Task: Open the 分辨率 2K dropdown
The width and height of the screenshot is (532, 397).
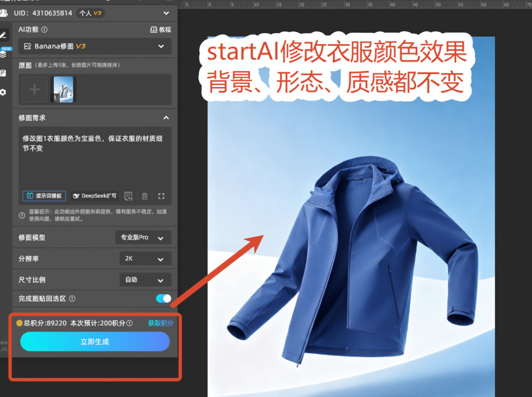Action: click(x=145, y=259)
